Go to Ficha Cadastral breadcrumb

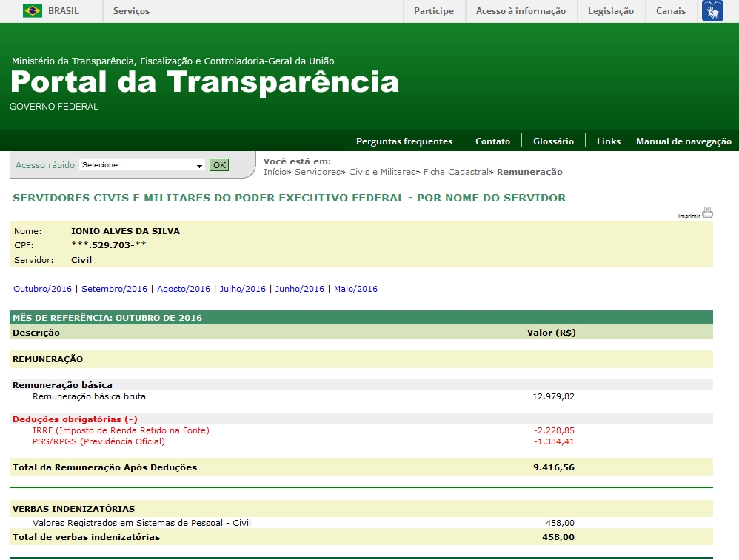455,172
